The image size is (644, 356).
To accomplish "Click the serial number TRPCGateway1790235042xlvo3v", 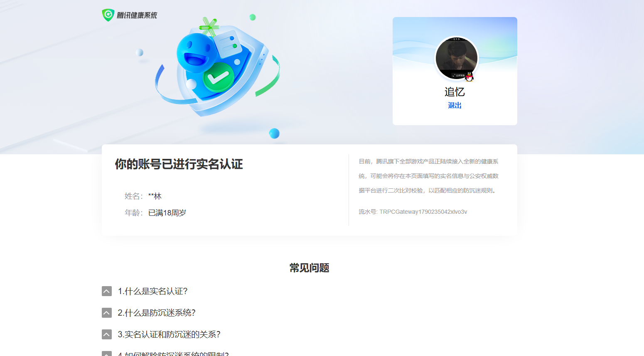I will 423,212.
